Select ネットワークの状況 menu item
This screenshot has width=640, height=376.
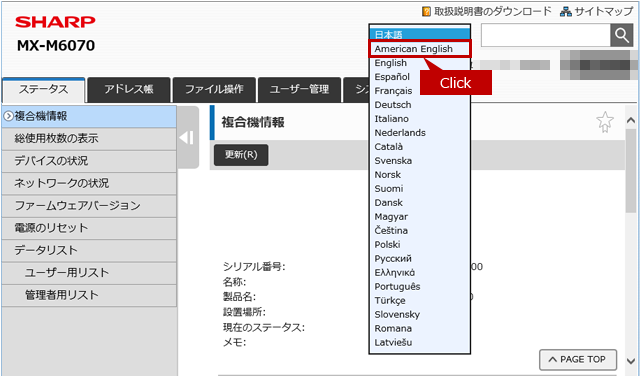(x=89, y=183)
